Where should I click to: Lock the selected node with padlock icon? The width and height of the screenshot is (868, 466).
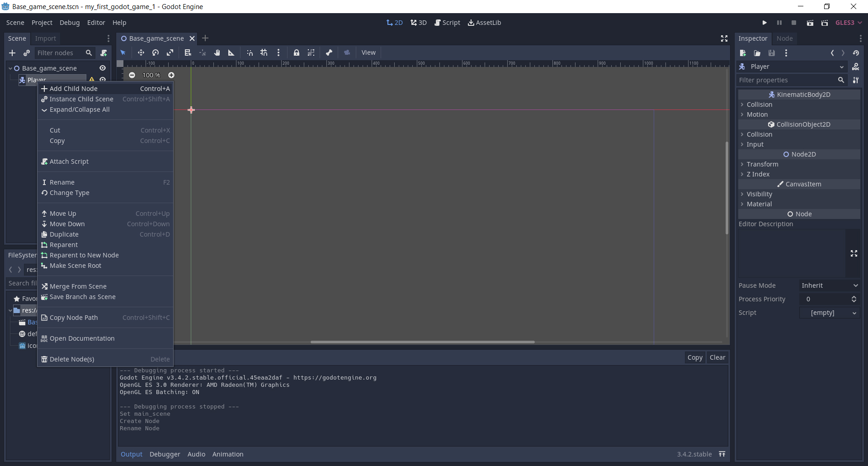coord(297,52)
